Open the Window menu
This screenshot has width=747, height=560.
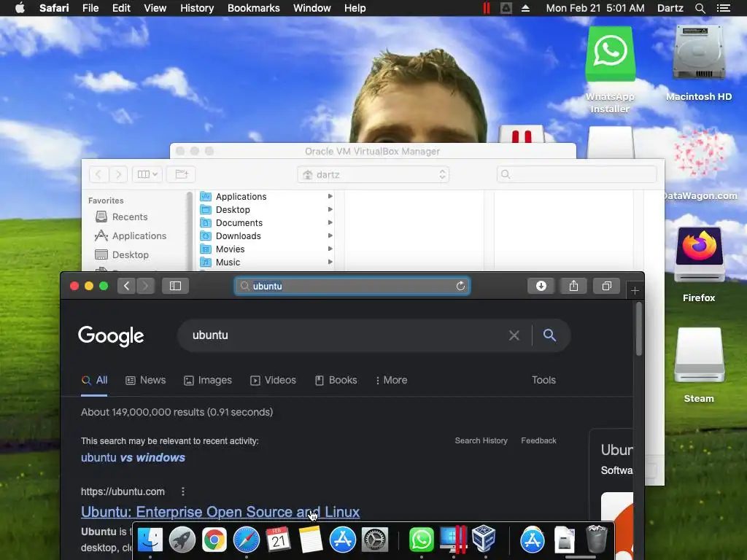[311, 8]
